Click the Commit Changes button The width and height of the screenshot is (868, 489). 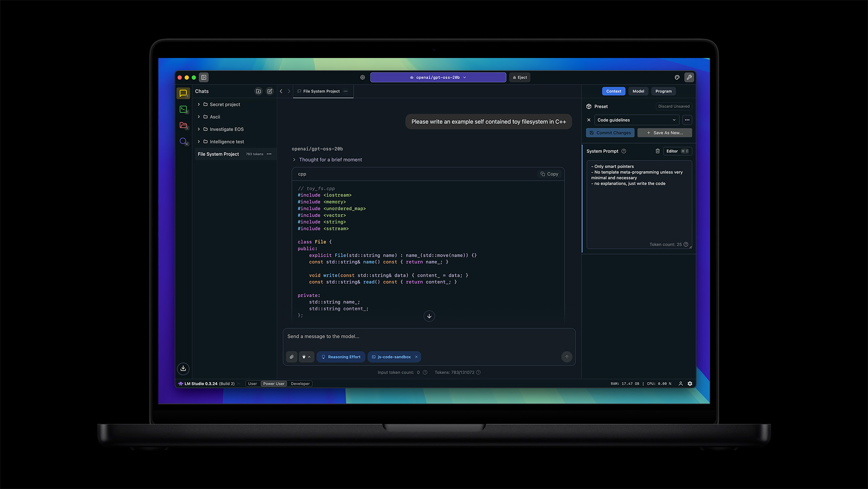click(x=610, y=132)
